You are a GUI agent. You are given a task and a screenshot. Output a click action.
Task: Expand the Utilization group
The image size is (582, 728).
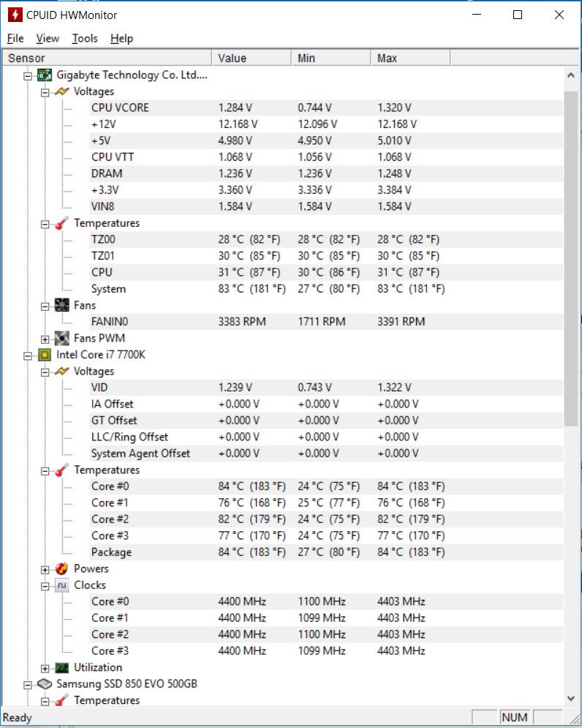(x=45, y=669)
